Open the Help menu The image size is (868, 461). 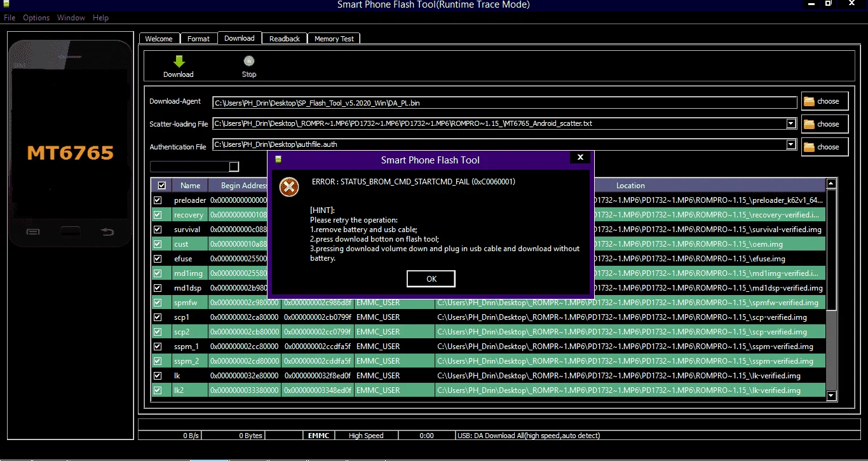point(100,18)
